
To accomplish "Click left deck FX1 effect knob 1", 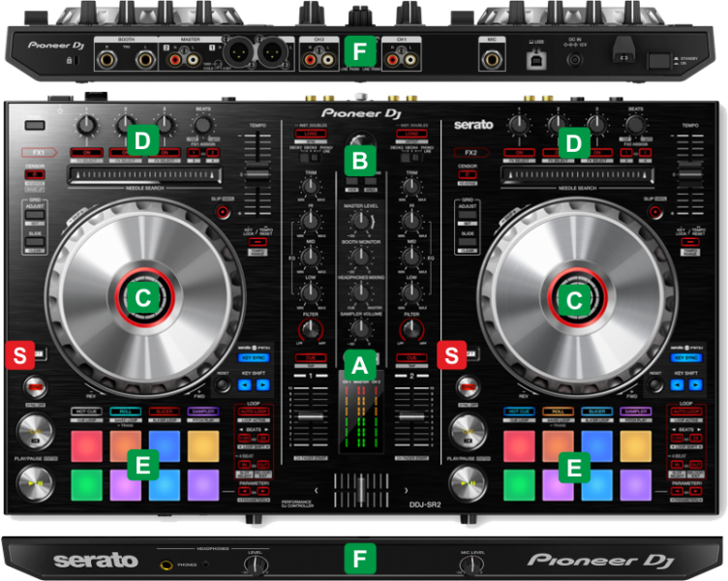I will click(x=87, y=125).
